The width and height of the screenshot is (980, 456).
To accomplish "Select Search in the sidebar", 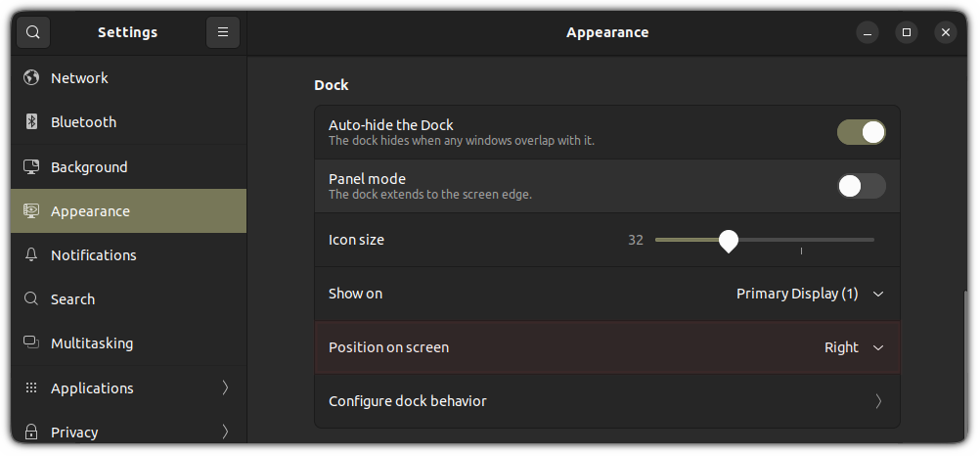I will (x=73, y=299).
